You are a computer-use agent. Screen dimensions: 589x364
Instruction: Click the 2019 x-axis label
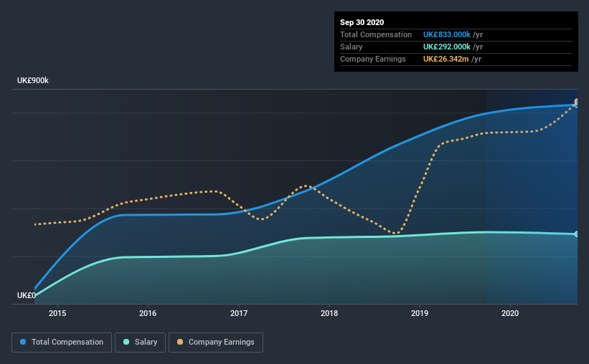[x=420, y=313]
